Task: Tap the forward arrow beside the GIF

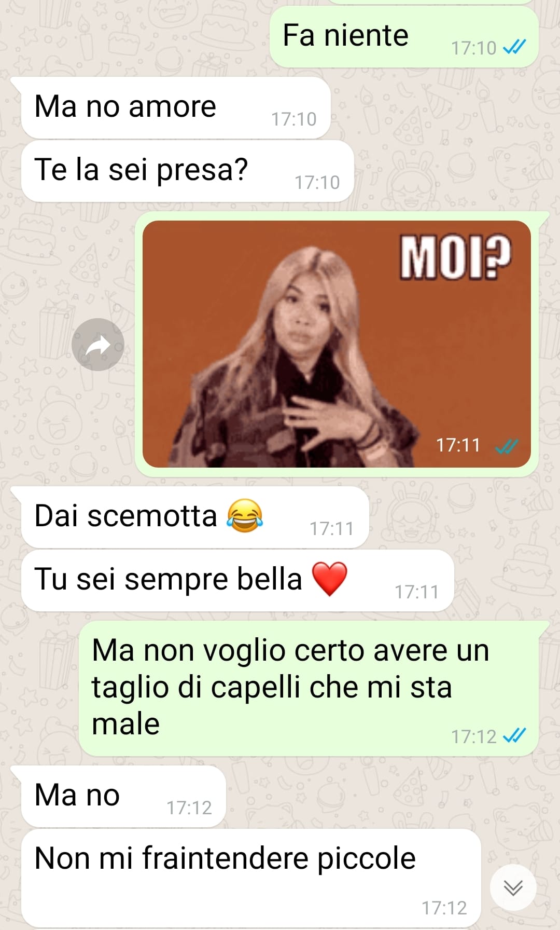Action: (x=98, y=345)
